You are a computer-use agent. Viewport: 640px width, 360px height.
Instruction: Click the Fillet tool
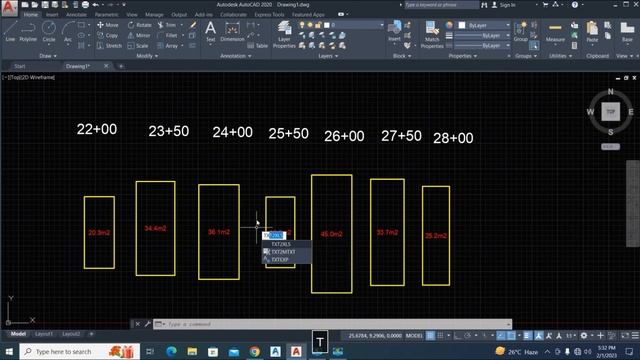pyautogui.click(x=168, y=36)
